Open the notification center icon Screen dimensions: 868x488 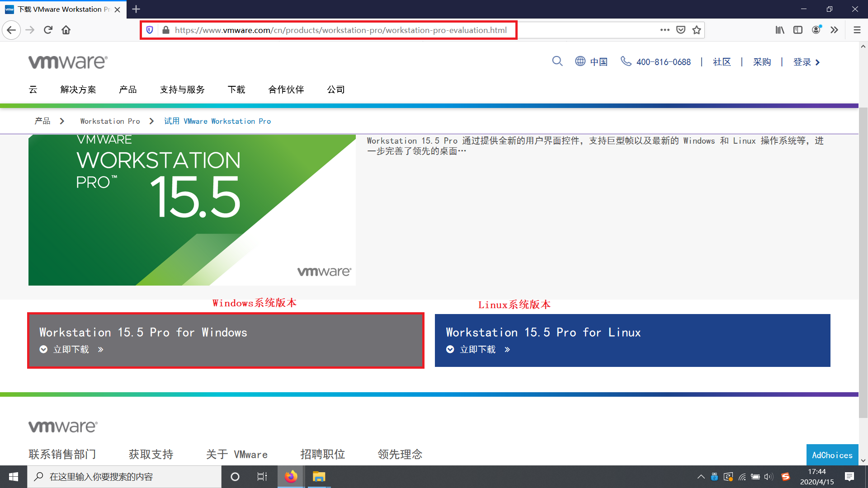tap(849, 477)
